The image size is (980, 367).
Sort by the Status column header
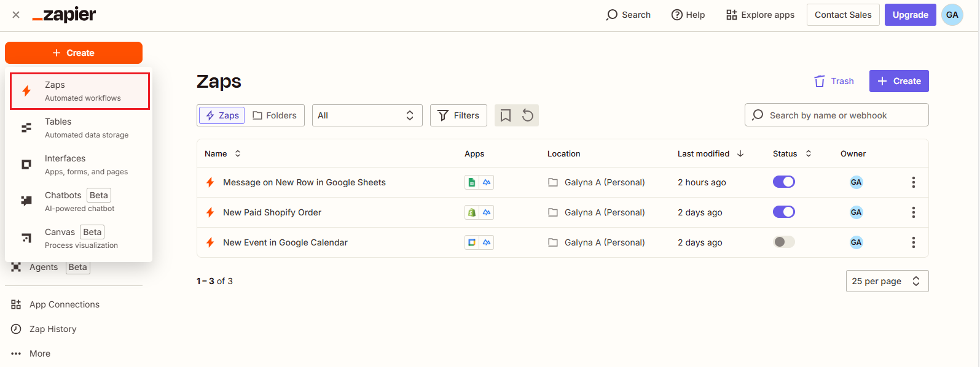point(792,153)
